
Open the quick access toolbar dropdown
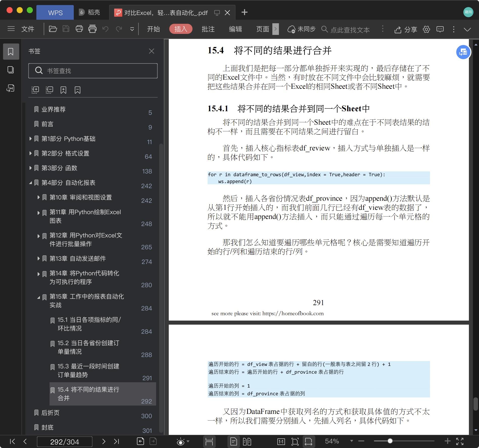132,29
